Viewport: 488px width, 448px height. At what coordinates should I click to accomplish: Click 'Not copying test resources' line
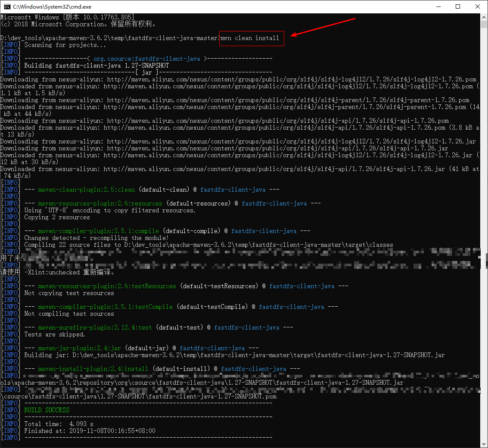69,293
